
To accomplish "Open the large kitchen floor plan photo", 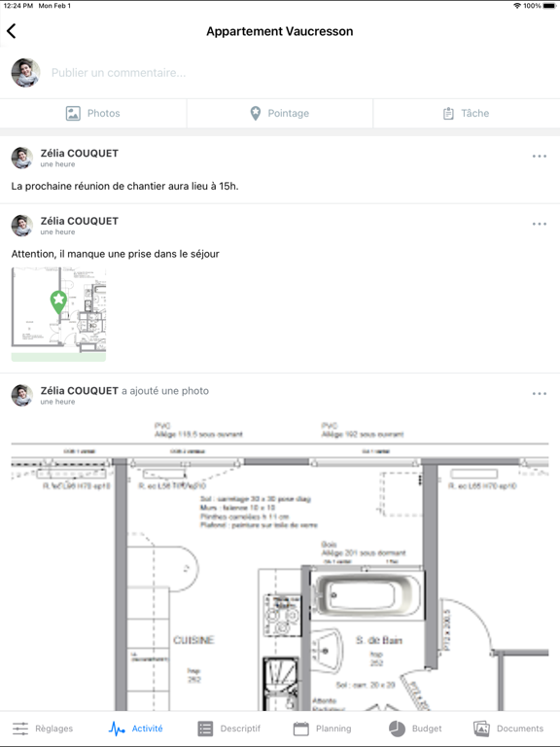I will [280, 564].
